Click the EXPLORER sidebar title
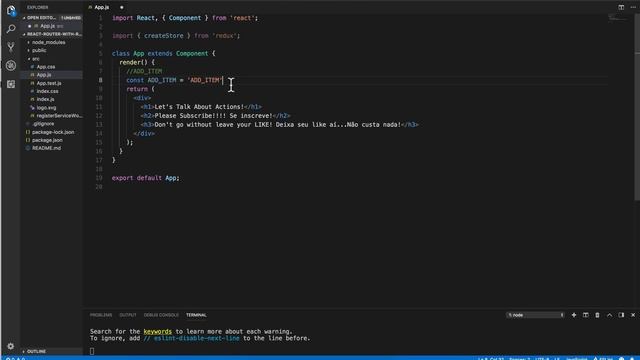This screenshot has width=640, height=360. pos(38,7)
